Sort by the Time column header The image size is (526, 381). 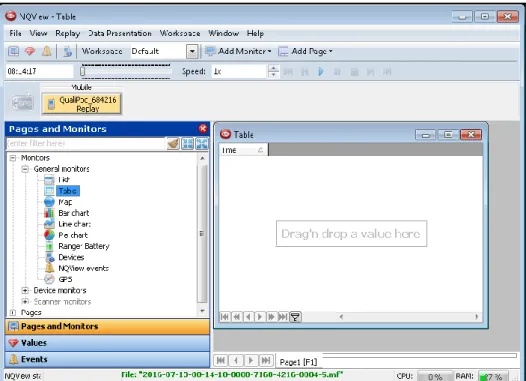click(243, 150)
